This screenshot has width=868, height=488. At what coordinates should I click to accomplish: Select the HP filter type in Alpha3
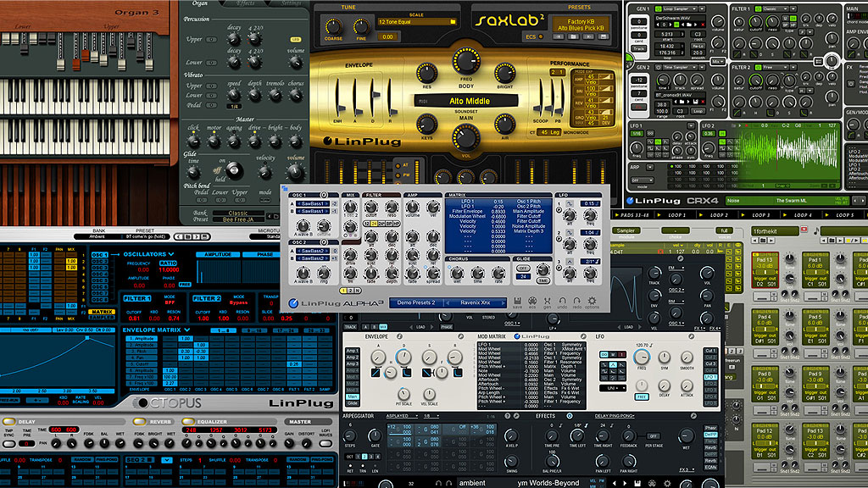click(396, 224)
